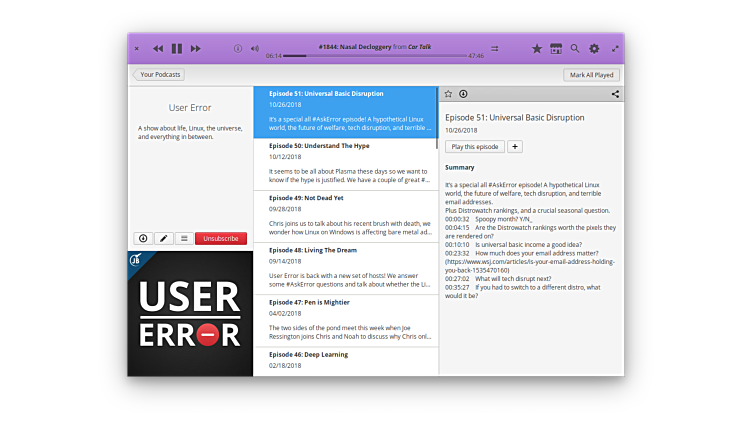This screenshot has height=423, width=752.
Task: Toggle fullscreen with the expand arrows icon
Action: pyautogui.click(x=615, y=48)
